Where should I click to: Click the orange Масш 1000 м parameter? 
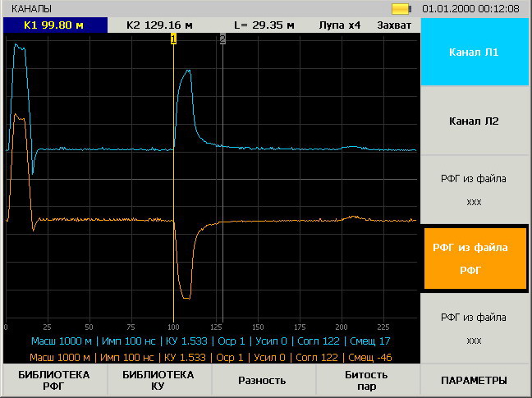pos(60,357)
